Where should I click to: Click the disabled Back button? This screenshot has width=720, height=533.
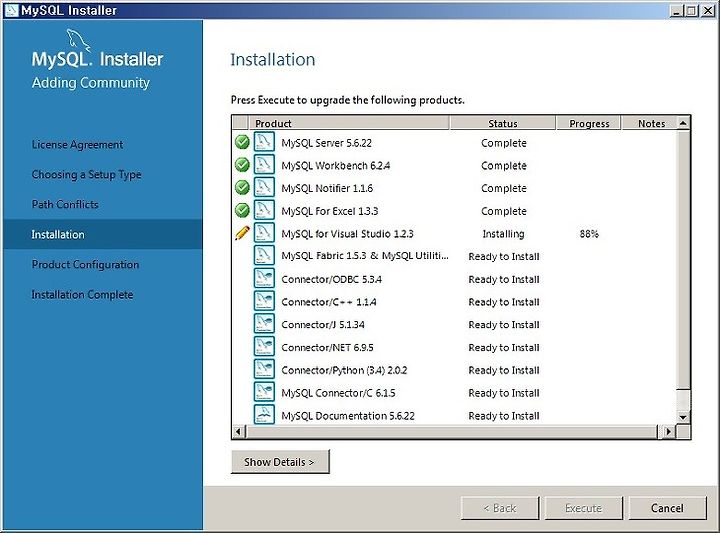[500, 508]
